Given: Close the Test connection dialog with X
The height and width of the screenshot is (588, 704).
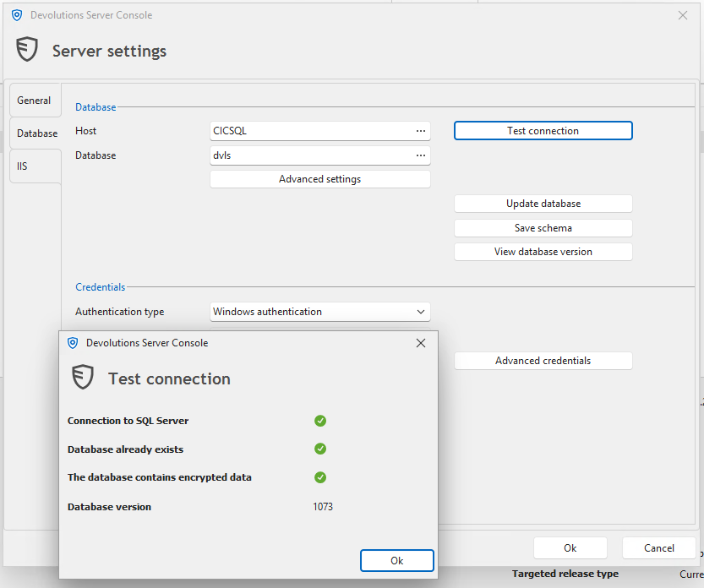Looking at the screenshot, I should (421, 343).
